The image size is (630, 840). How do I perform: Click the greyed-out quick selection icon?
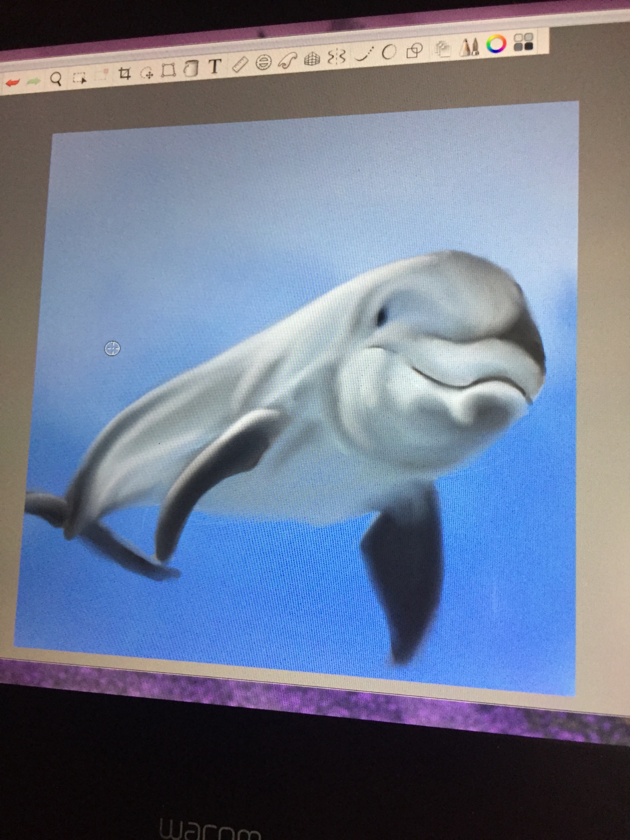[101, 75]
